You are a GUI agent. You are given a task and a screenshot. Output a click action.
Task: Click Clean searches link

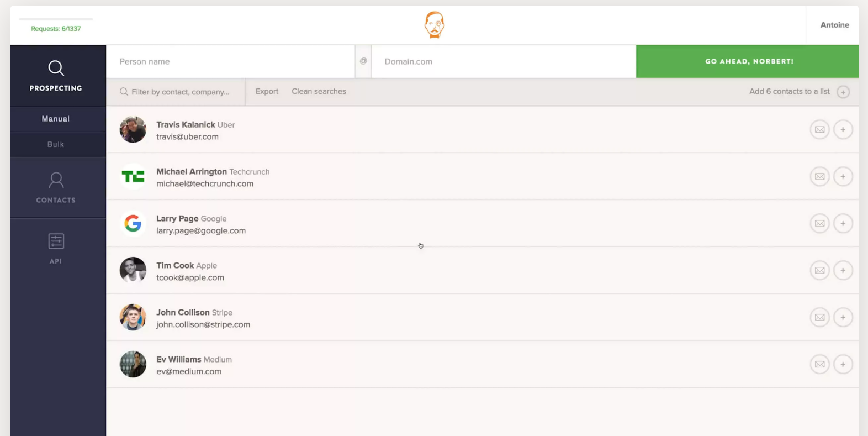[319, 91]
